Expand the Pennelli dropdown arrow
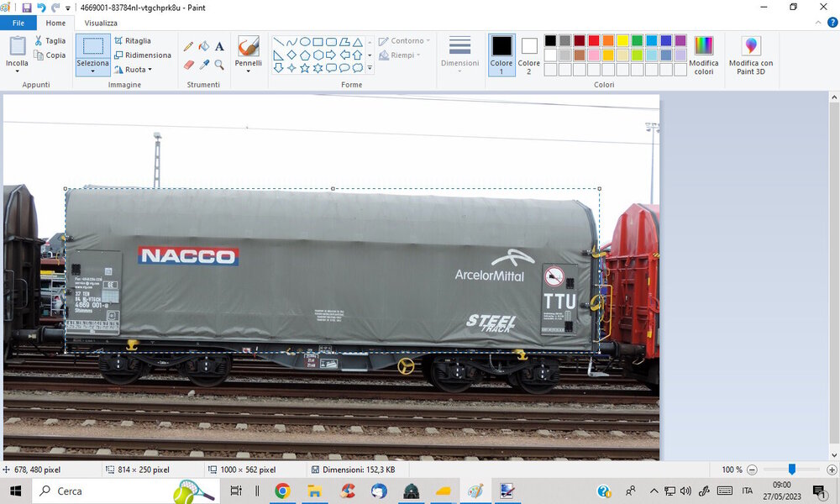 (x=249, y=71)
